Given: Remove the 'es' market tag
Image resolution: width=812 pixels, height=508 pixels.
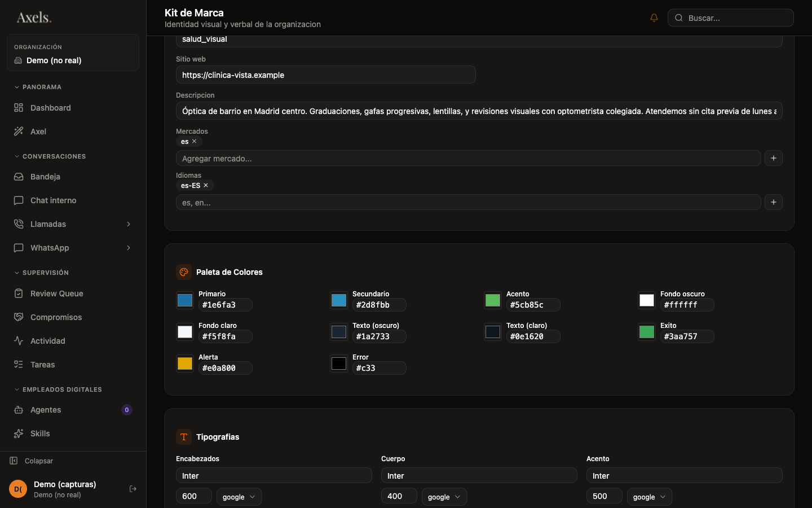Looking at the screenshot, I should click(x=195, y=142).
